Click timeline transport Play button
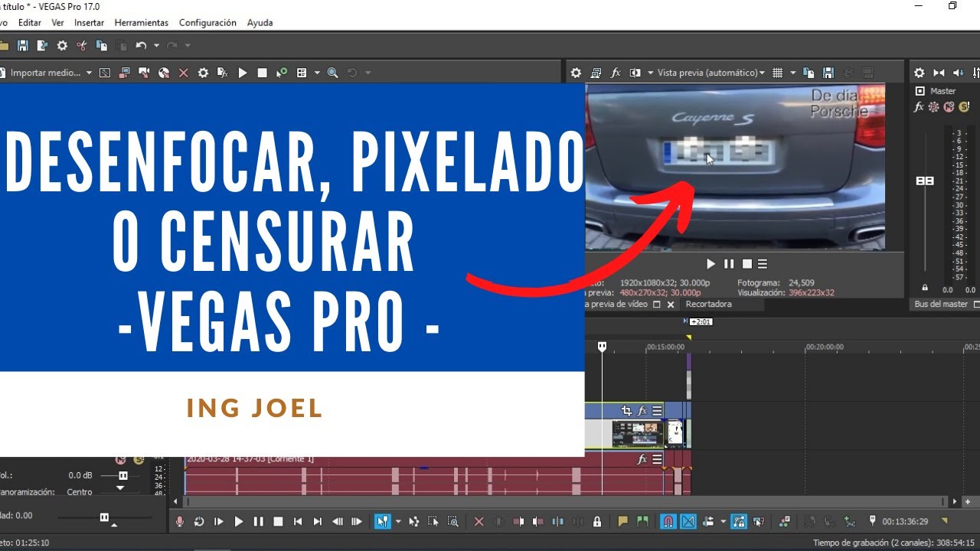 coord(238,521)
